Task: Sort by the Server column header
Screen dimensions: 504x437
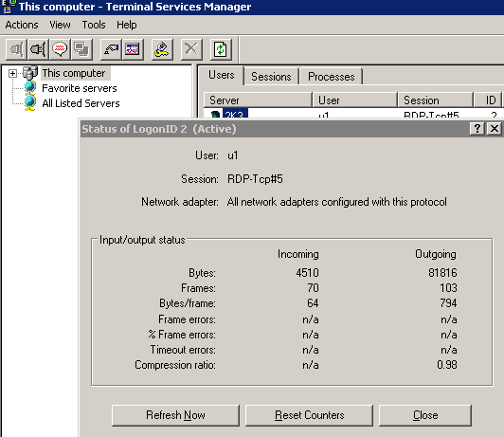Action: click(x=258, y=100)
